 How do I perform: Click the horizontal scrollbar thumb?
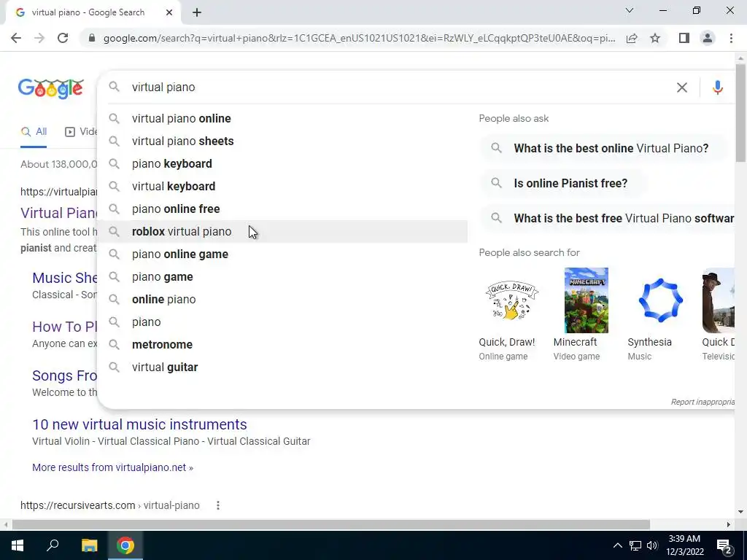click(331, 524)
